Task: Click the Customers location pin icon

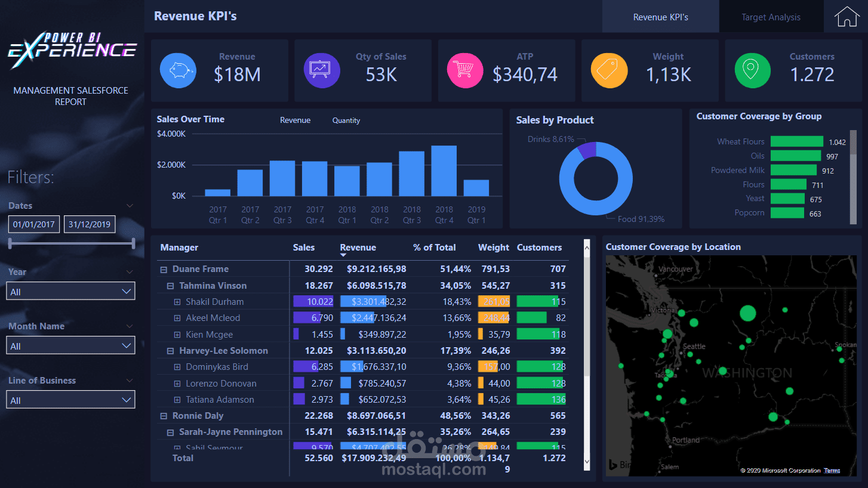Action: 753,70
